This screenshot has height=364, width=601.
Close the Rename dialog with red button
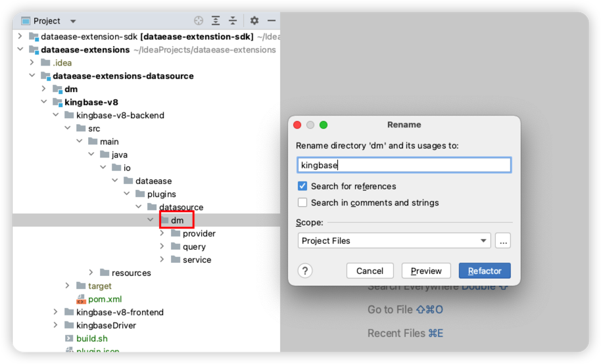pyautogui.click(x=297, y=125)
